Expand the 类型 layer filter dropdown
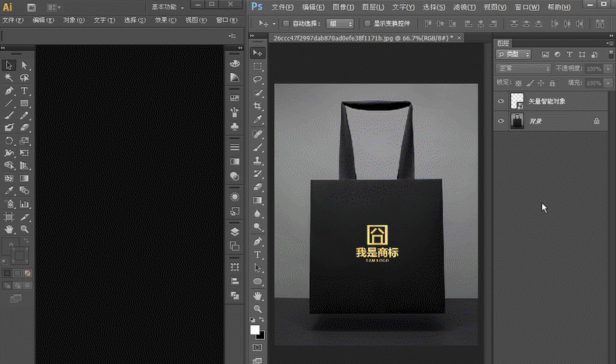Viewport: 616px width, 364px height. (x=513, y=54)
